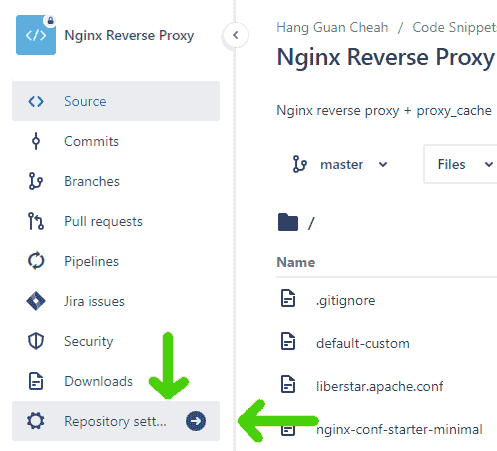Click the Downloads file icon
The height and width of the screenshot is (451, 497).
[x=36, y=381]
